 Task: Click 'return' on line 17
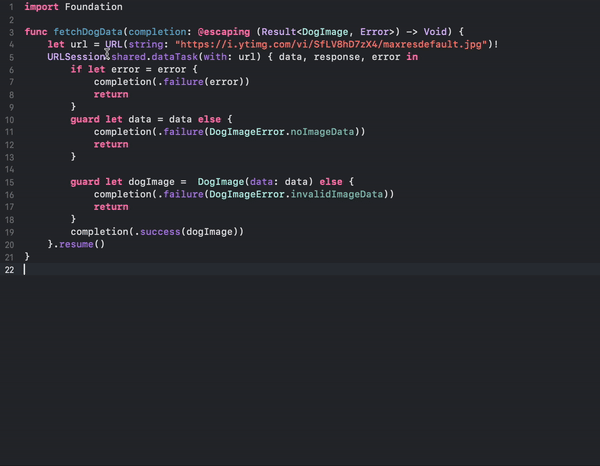pyautogui.click(x=111, y=207)
